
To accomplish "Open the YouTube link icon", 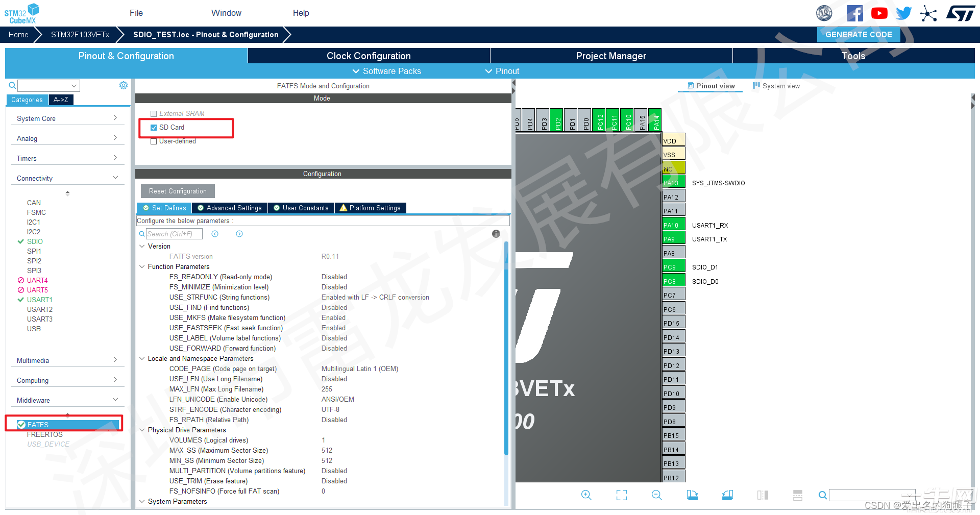I will click(879, 13).
